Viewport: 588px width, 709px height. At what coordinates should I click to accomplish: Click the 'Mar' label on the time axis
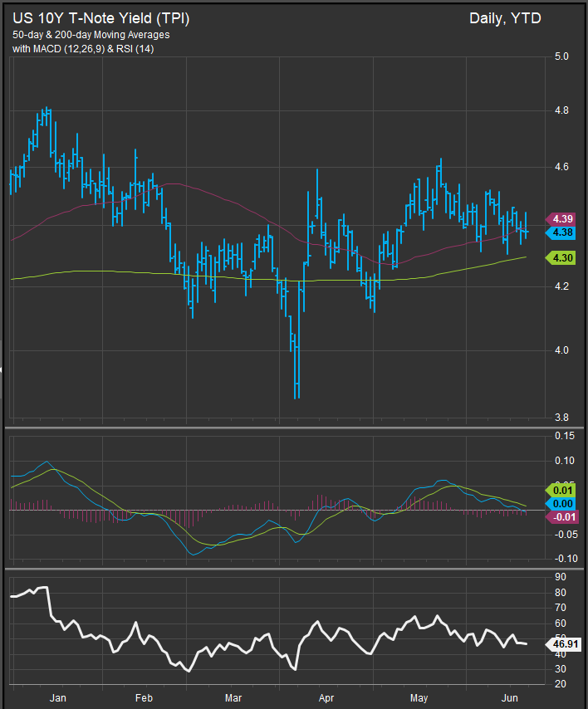coord(233,697)
